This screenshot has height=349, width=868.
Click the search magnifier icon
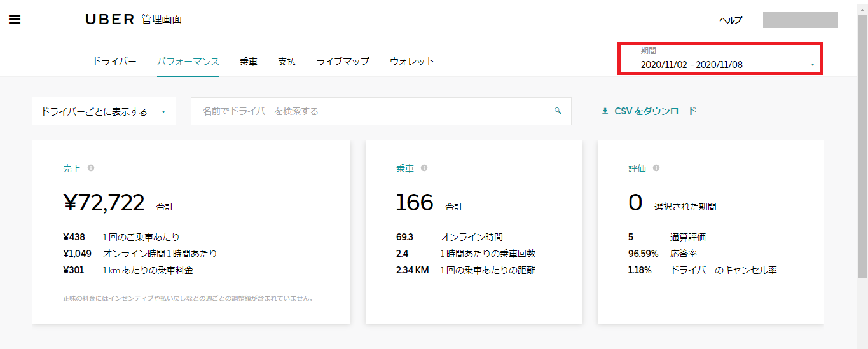coord(558,111)
